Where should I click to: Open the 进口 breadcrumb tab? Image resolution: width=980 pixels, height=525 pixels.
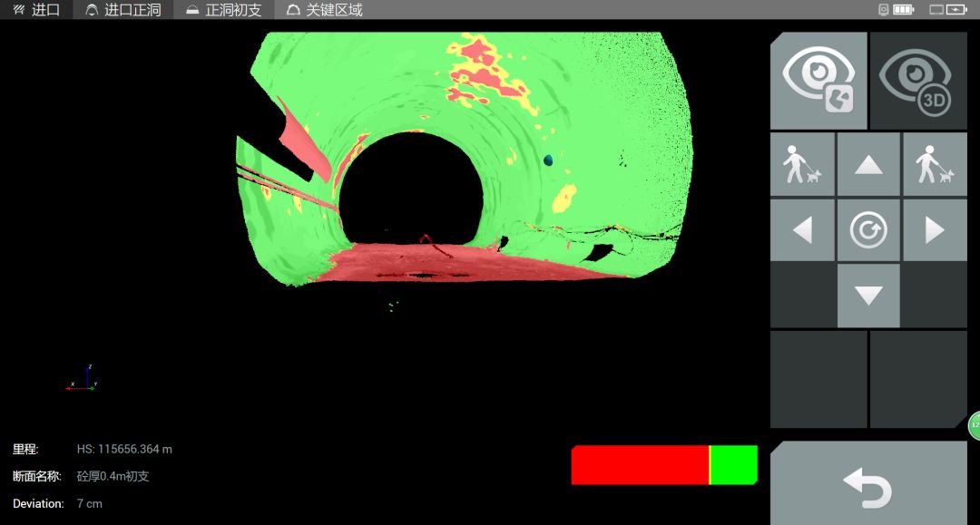(x=36, y=9)
